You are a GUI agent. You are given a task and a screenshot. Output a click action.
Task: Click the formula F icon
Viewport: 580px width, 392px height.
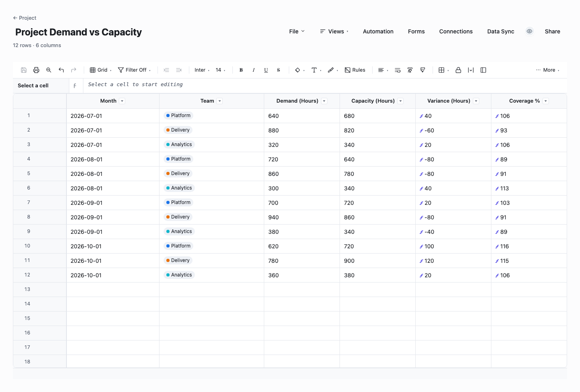[x=75, y=86]
